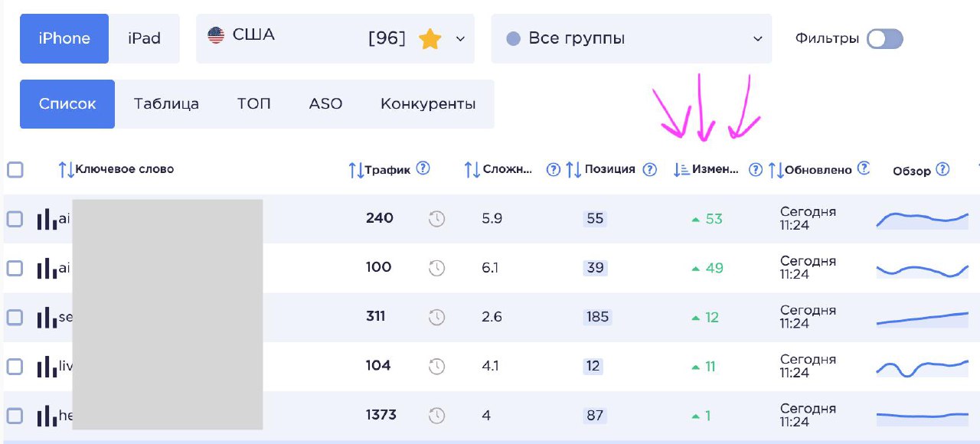Enable the Фильтры toggle switch

tap(885, 37)
